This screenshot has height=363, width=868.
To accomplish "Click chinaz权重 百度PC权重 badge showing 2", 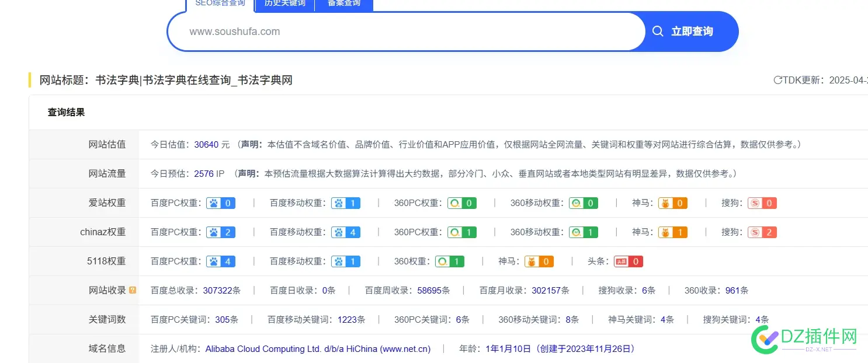I will 221,232.
